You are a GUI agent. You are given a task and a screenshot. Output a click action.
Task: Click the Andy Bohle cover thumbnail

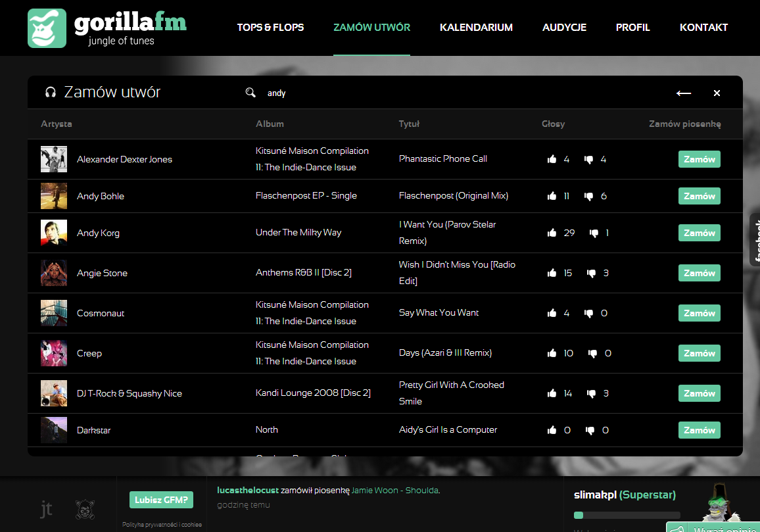[54, 196]
